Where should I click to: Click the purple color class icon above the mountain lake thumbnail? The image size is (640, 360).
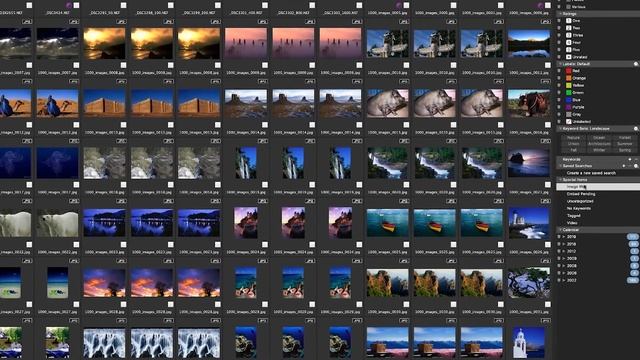click(540, 5)
